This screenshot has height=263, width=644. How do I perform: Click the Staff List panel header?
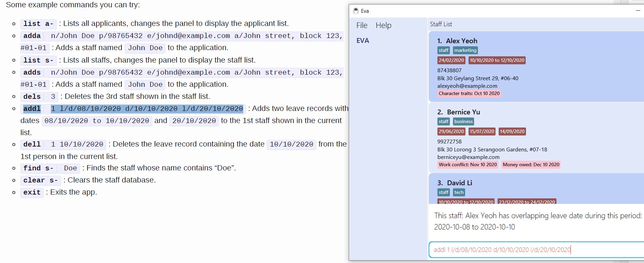441,24
